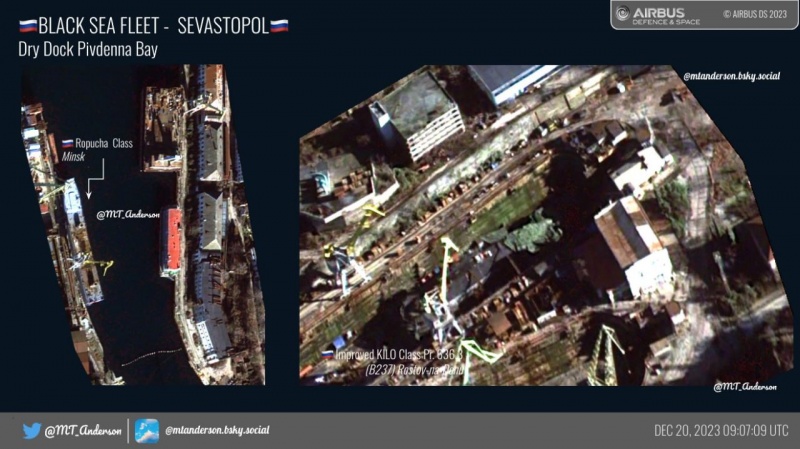800x449 pixels.
Task: Click the Airbus Defence & Space logo
Action: tap(651, 14)
